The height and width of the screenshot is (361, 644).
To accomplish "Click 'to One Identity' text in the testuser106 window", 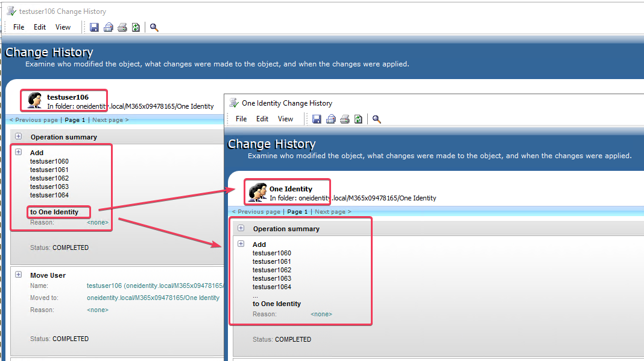I will click(54, 212).
